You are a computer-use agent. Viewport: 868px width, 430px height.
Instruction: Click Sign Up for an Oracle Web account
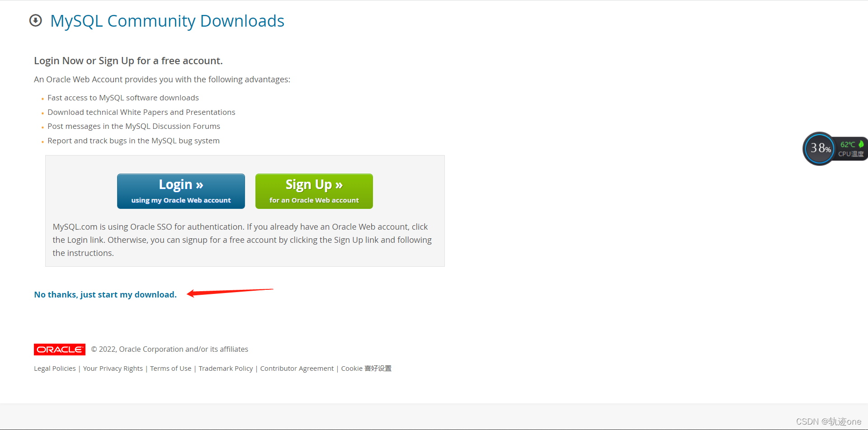pos(314,191)
